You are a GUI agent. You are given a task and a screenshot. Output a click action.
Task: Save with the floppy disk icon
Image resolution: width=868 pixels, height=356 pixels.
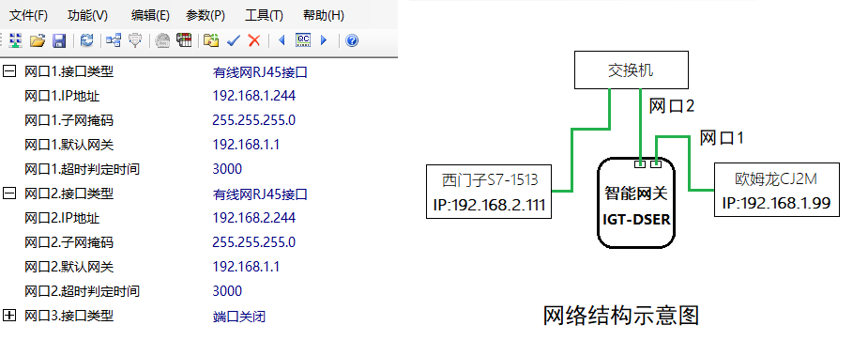click(59, 40)
